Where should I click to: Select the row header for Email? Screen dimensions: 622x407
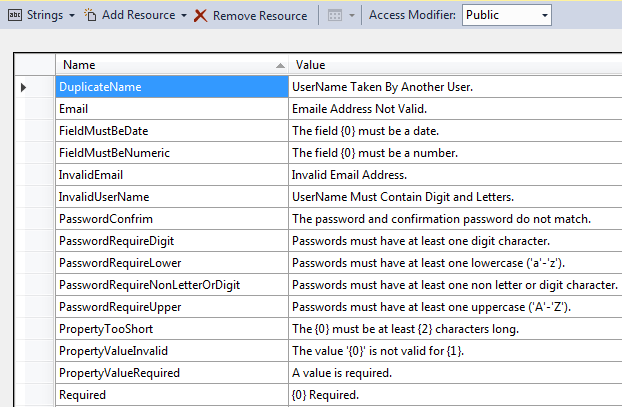point(34,109)
